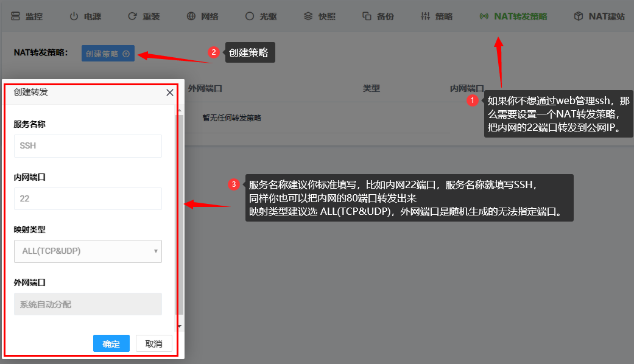Image resolution: width=634 pixels, height=364 pixels.
Task: Click the disc icon beside 光驱
Action: coord(250,16)
